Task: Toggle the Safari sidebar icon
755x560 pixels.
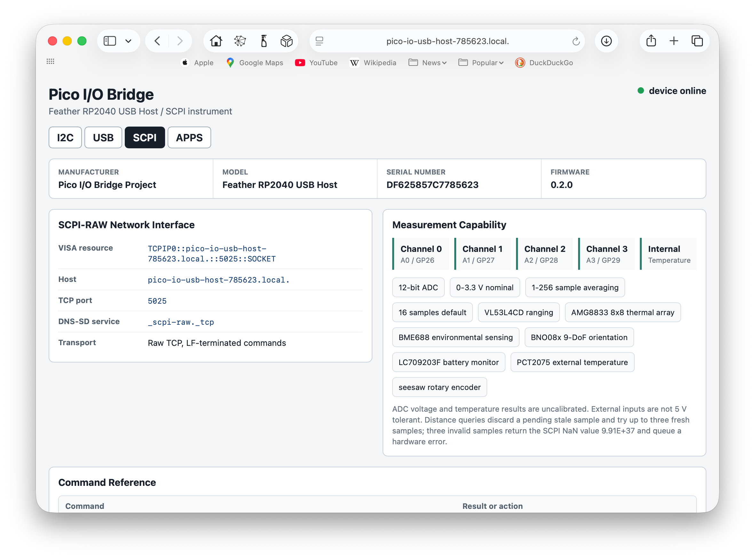Action: tap(110, 41)
